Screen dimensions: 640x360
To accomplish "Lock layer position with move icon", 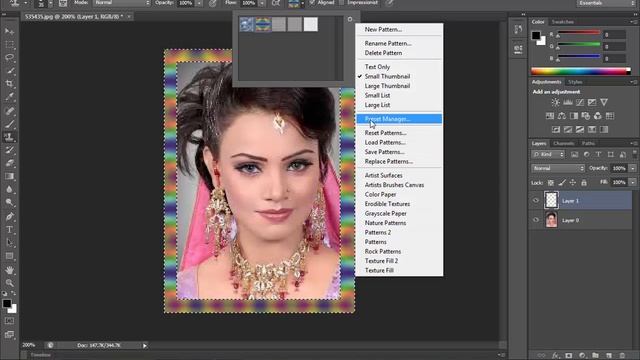I will tap(573, 183).
